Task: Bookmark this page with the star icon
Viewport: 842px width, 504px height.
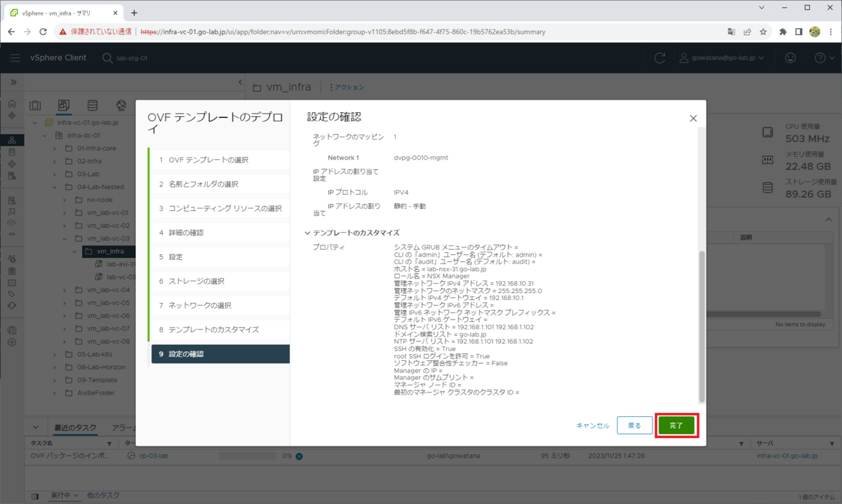Action: point(763,32)
